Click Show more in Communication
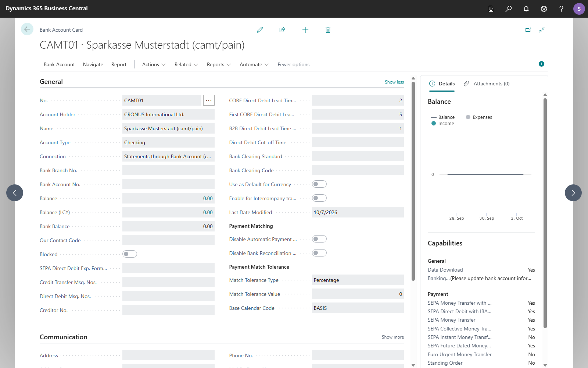Screen dimensions: 588x368 tap(392, 337)
